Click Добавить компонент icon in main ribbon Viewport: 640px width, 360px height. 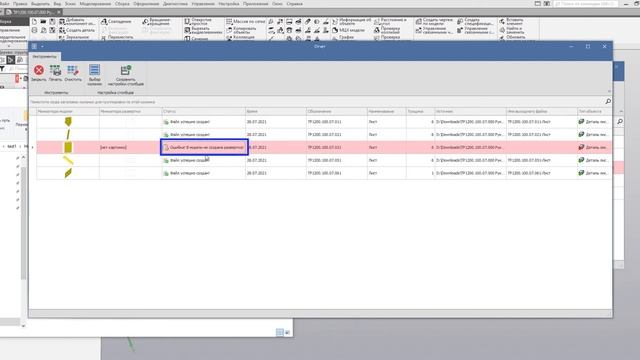pos(62,22)
